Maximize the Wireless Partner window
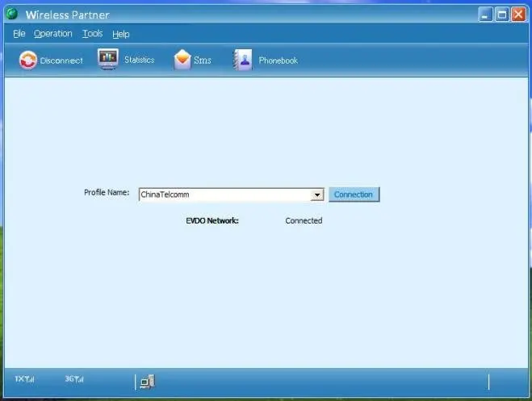This screenshot has width=532, height=401. pyautogui.click(x=502, y=15)
